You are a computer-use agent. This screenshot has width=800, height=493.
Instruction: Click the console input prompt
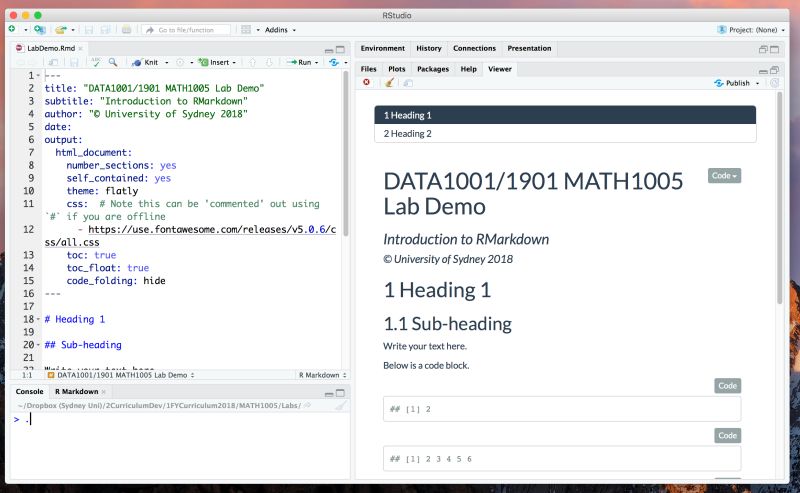(179, 420)
